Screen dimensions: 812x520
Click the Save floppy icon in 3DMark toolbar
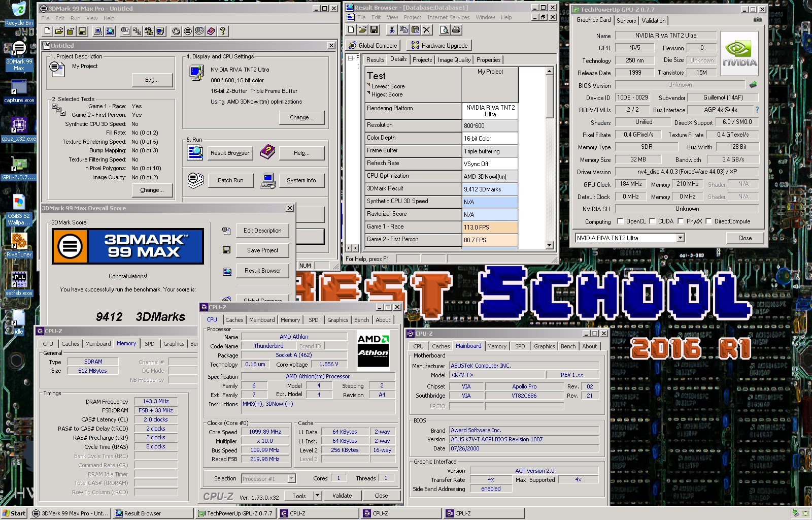click(x=83, y=31)
